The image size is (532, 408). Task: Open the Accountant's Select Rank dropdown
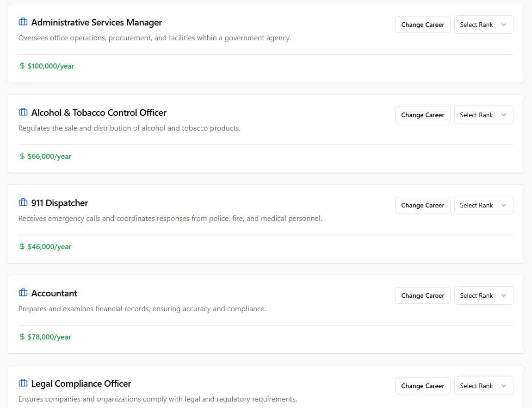tap(483, 295)
